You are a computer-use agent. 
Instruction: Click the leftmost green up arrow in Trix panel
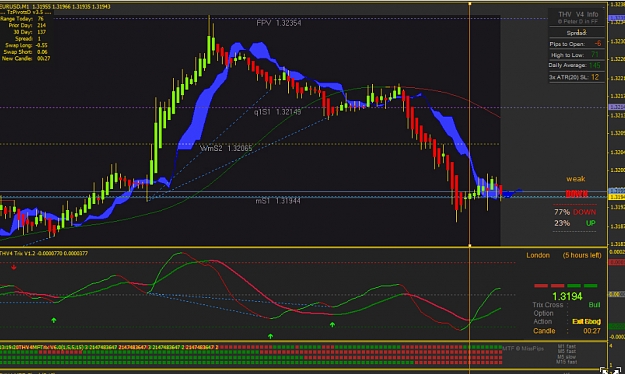tap(53, 320)
